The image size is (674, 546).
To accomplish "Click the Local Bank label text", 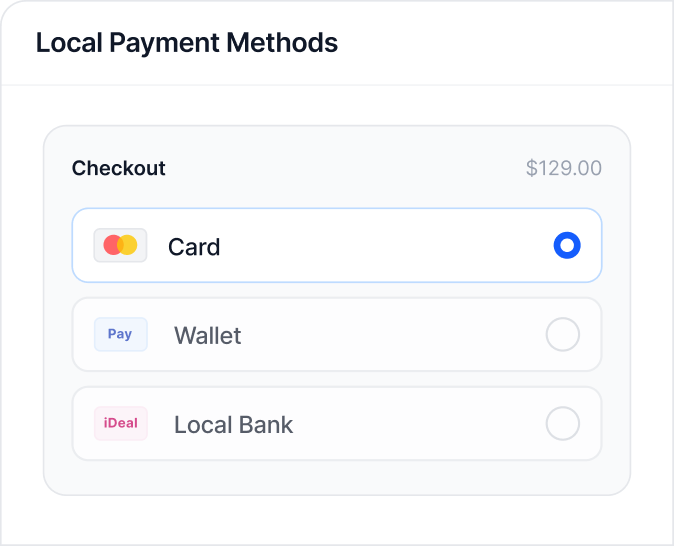I will coord(234,424).
